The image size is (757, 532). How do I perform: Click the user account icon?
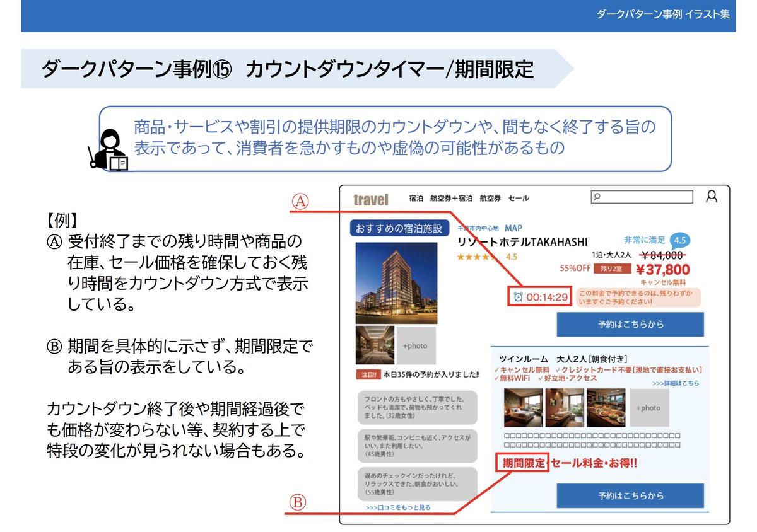coord(712,197)
